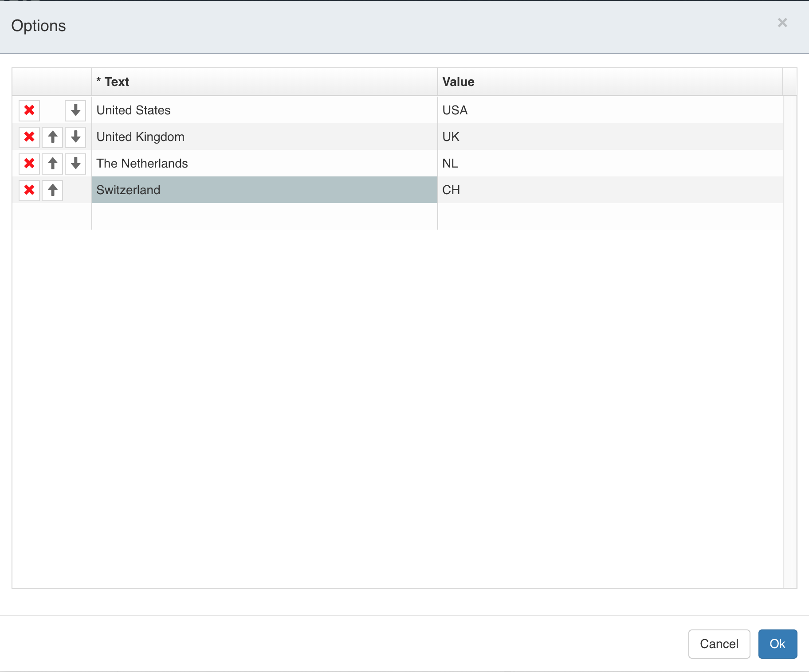Select the United States text cell
Screen dimensions: 809x672
(264, 110)
